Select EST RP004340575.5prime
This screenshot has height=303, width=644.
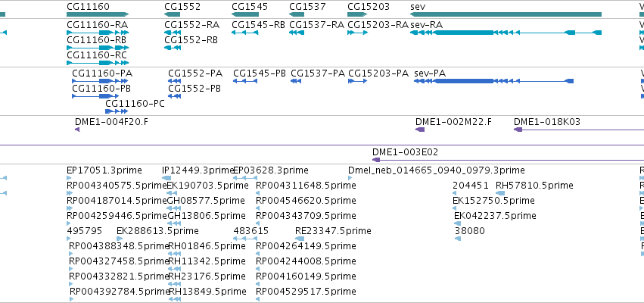[x=69, y=193]
